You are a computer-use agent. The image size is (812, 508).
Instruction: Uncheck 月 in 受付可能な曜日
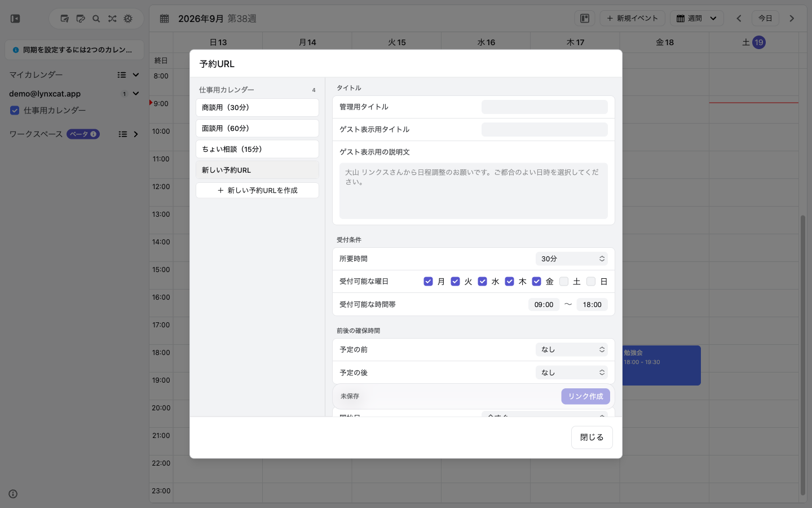point(428,281)
